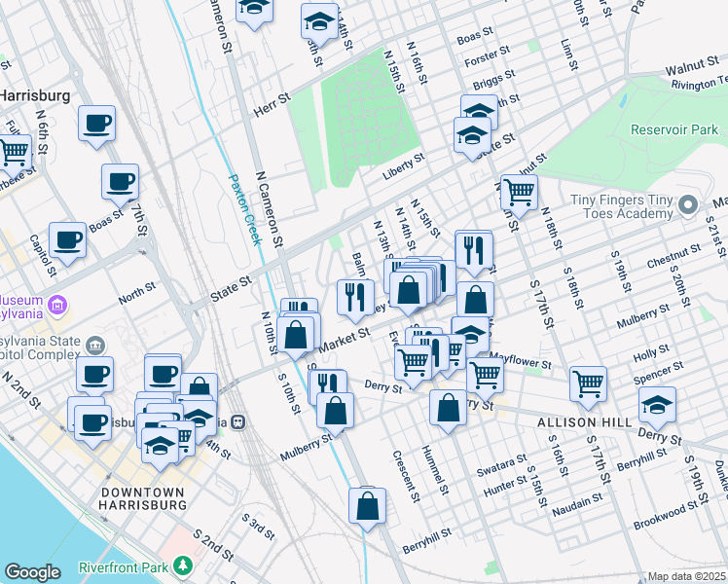728x584 pixels.
Task: Open the shopping bag marker near Berryhill St
Action: coord(367,506)
